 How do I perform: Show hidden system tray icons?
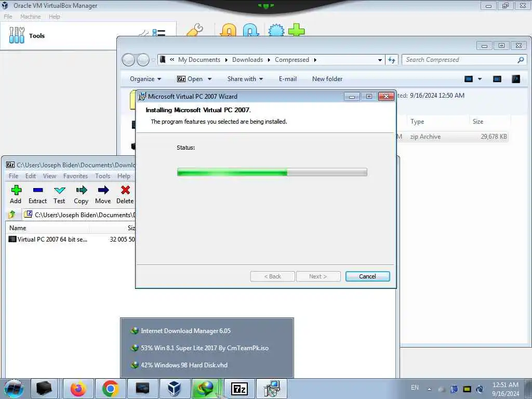(430, 389)
